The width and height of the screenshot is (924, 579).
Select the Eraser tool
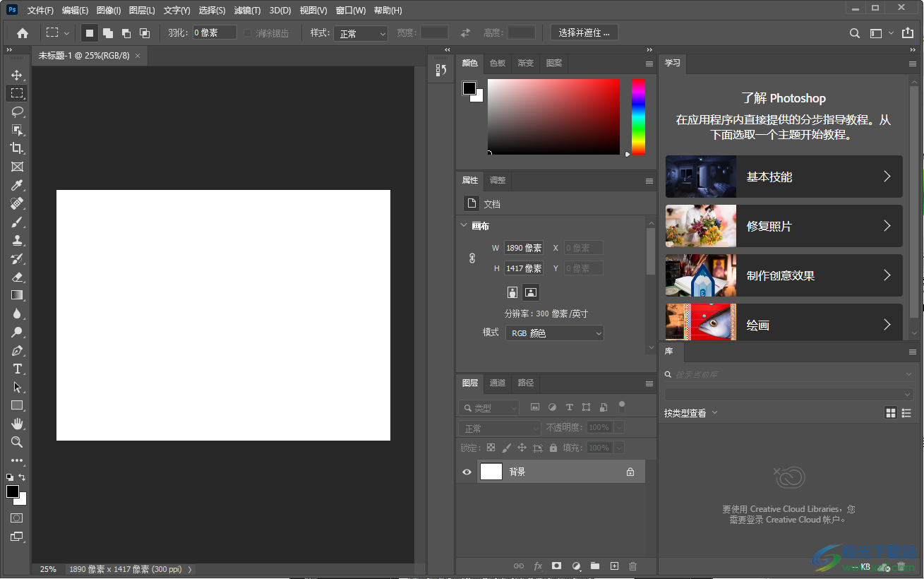point(17,277)
